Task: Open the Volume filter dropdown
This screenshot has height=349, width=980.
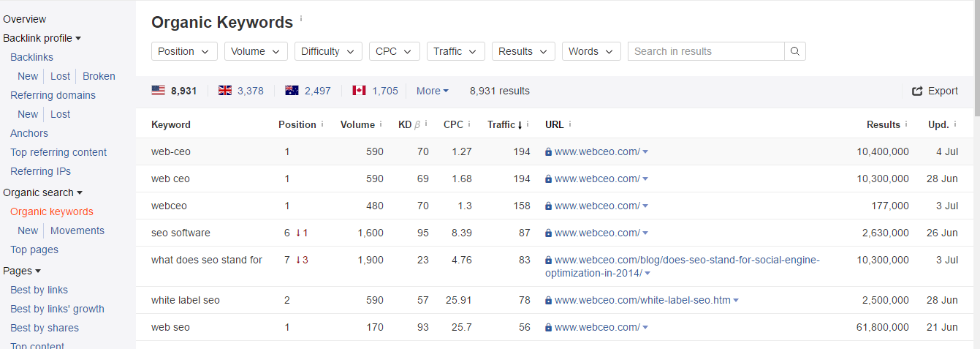Action: (x=256, y=51)
